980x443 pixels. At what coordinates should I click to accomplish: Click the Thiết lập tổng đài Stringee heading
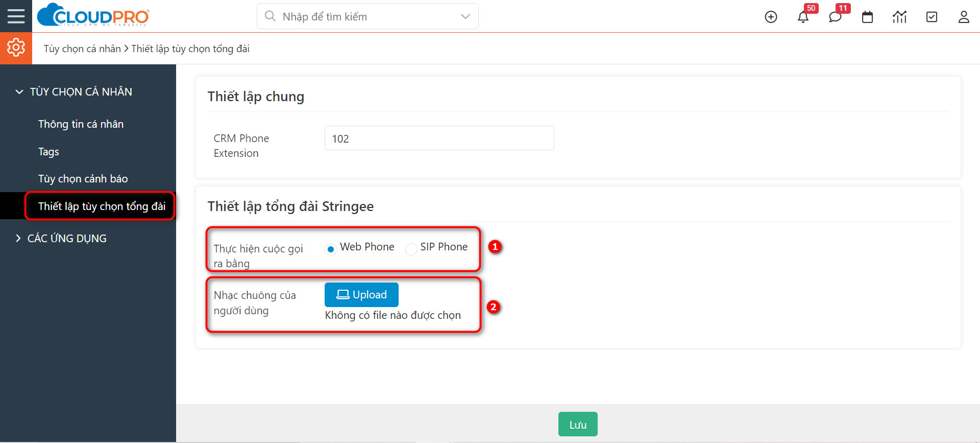290,206
